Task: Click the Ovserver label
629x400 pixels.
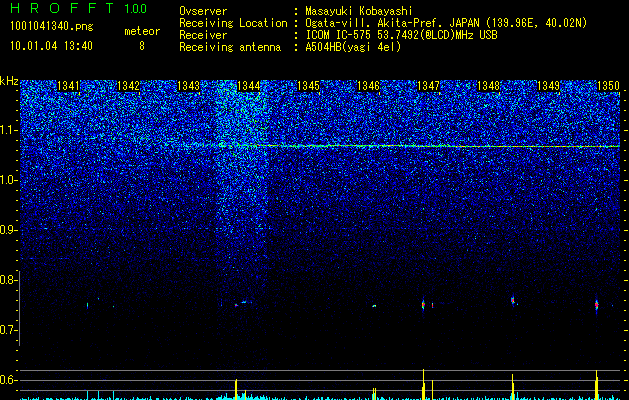Action: [203, 11]
